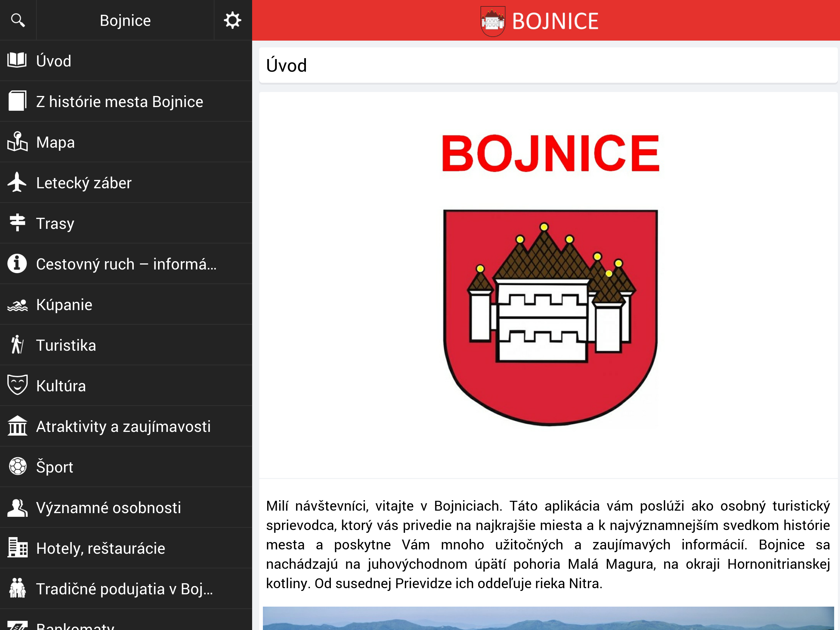Tap the map pin icon beside Mapa
This screenshot has height=630, width=840.
[17, 142]
